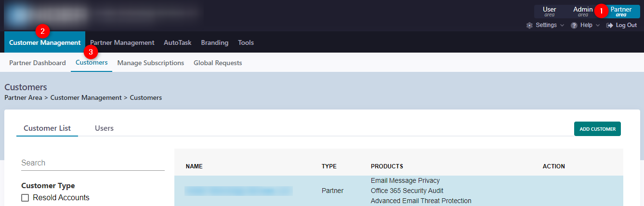Switch to the Admin area
This screenshot has height=206, width=644.
click(x=583, y=12)
